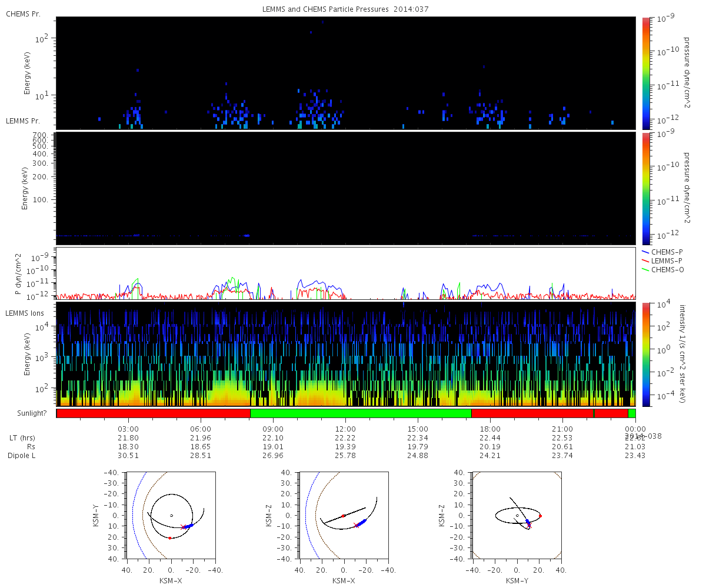This screenshot has width=706, height=588.
Task: Click the KSM-X vs KSM-Z orbit plot
Action: [x=344, y=515]
